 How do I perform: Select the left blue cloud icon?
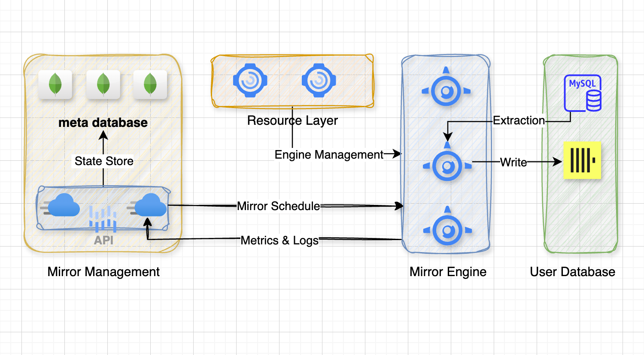(61, 205)
